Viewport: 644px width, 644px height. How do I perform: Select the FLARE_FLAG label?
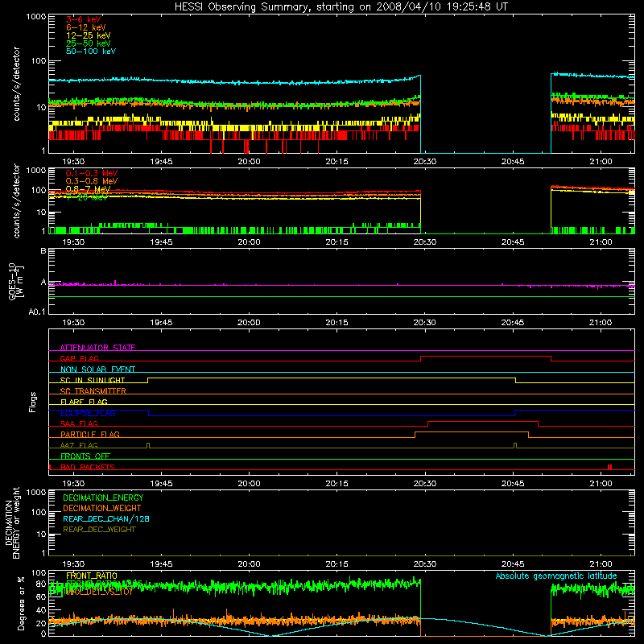coord(84,402)
